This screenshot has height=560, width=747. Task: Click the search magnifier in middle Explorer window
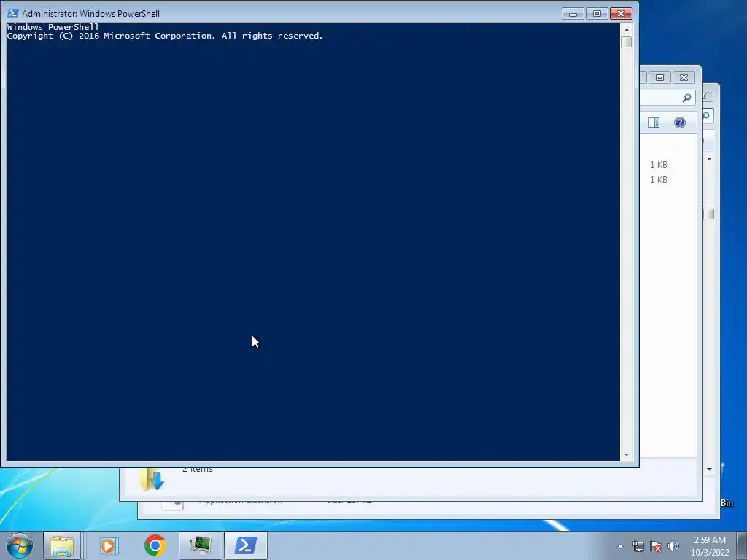686,98
